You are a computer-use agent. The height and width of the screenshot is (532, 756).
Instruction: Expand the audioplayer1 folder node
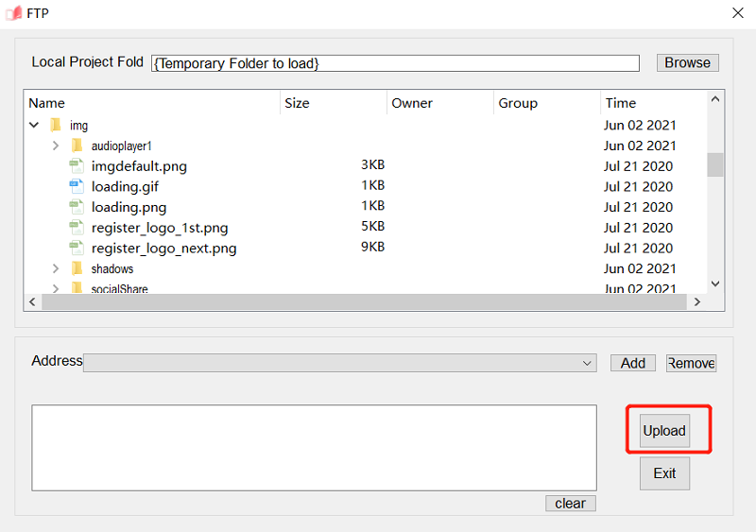coord(56,146)
